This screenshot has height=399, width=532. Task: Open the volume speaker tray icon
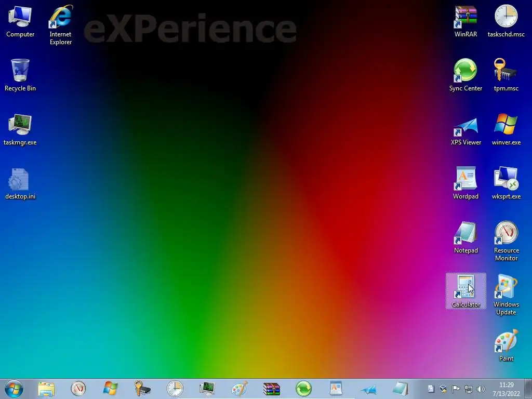coord(481,389)
